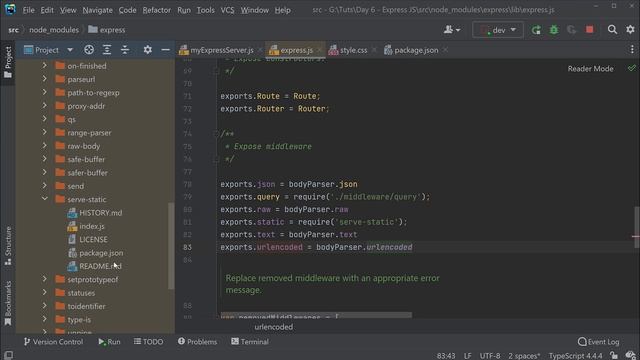Viewport: 640px width, 360px height.
Task: Expand the statuses folder
Action: click(x=44, y=292)
